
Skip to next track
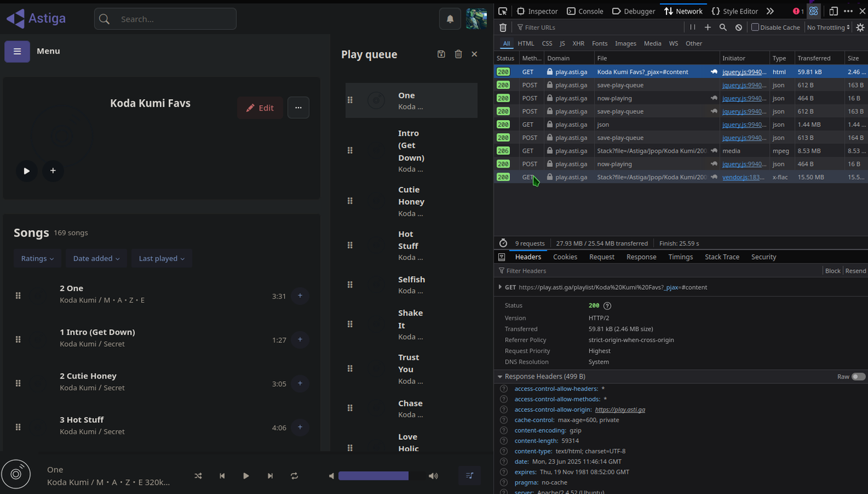270,476
